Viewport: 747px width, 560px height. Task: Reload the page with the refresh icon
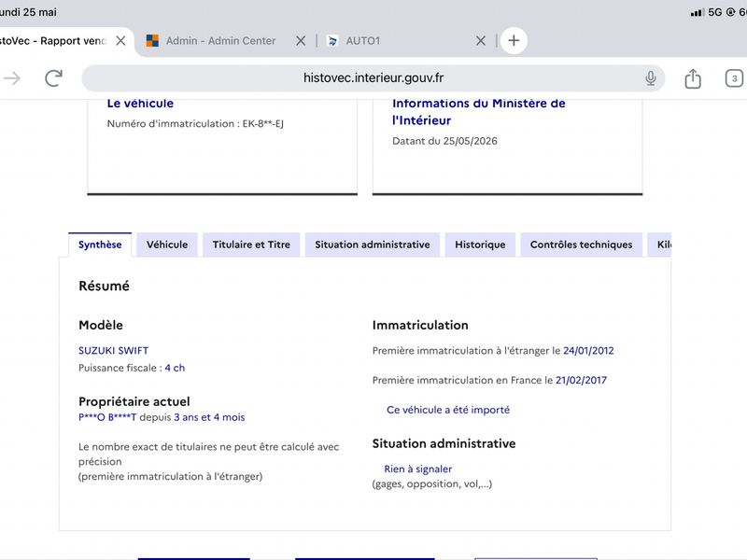coord(54,78)
